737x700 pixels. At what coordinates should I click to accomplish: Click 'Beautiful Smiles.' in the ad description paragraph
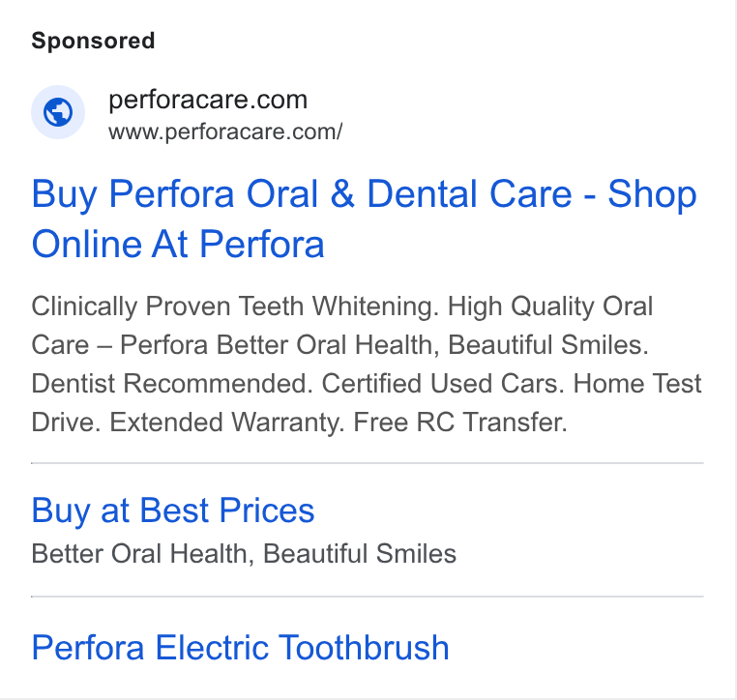[x=548, y=345]
